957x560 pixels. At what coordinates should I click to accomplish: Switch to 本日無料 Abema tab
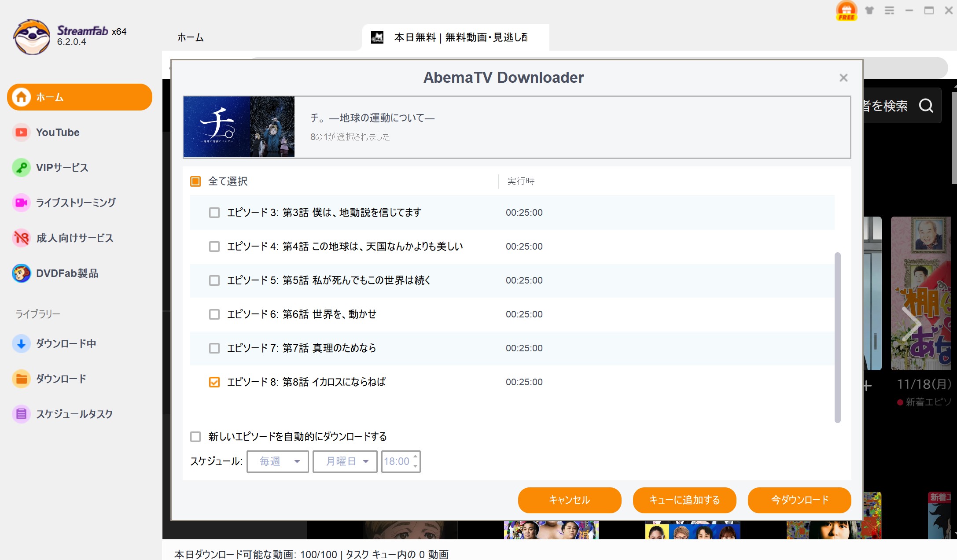click(x=456, y=37)
